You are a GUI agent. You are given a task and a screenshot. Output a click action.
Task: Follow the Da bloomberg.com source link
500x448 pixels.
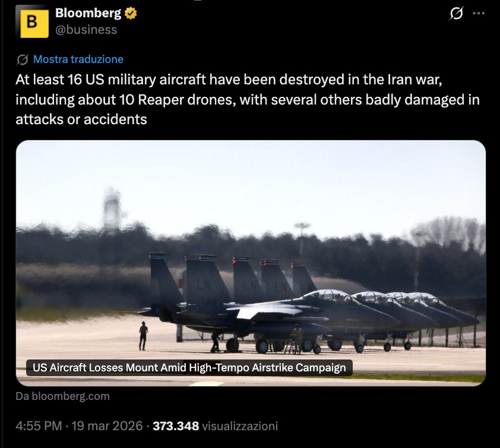62,396
